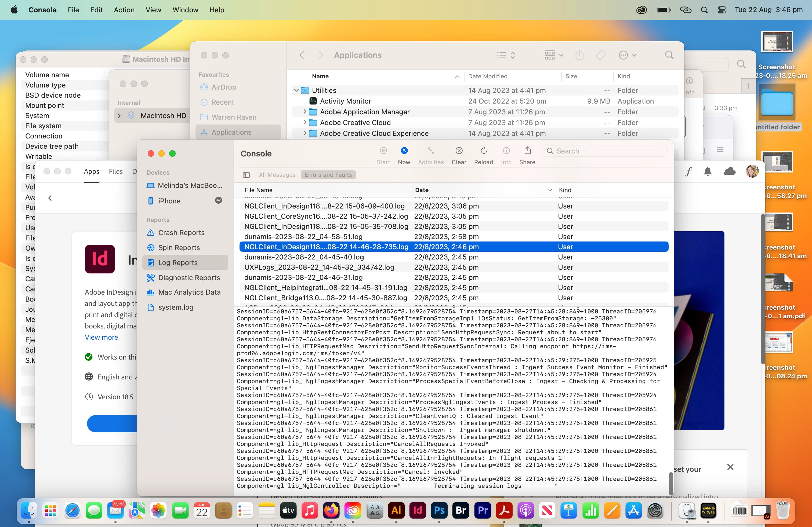This screenshot has height=527, width=812.
Task: Expand the Adobe Creative Cloud folder
Action: [305, 122]
